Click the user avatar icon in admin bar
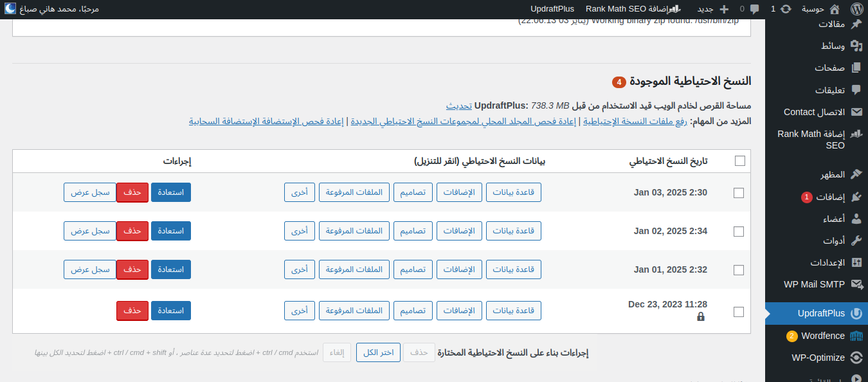Image resolution: width=868 pixels, height=382 pixels. pos(8,9)
